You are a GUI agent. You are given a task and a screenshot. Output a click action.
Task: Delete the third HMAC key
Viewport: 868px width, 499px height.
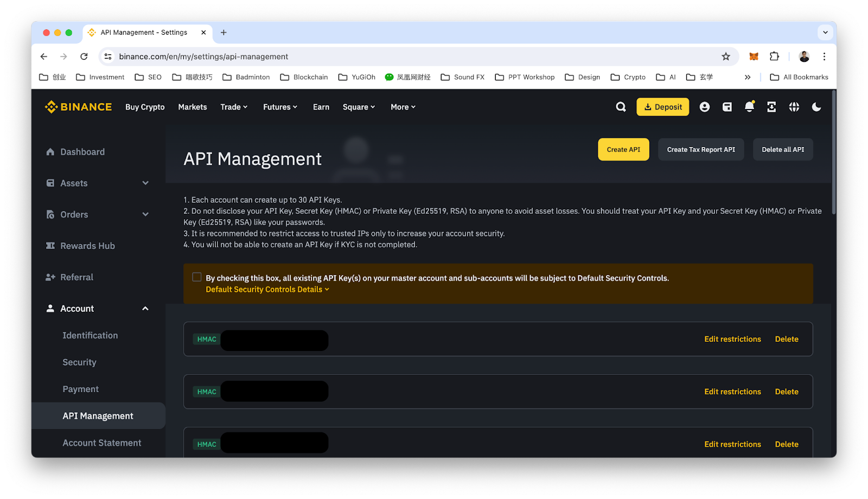click(787, 444)
